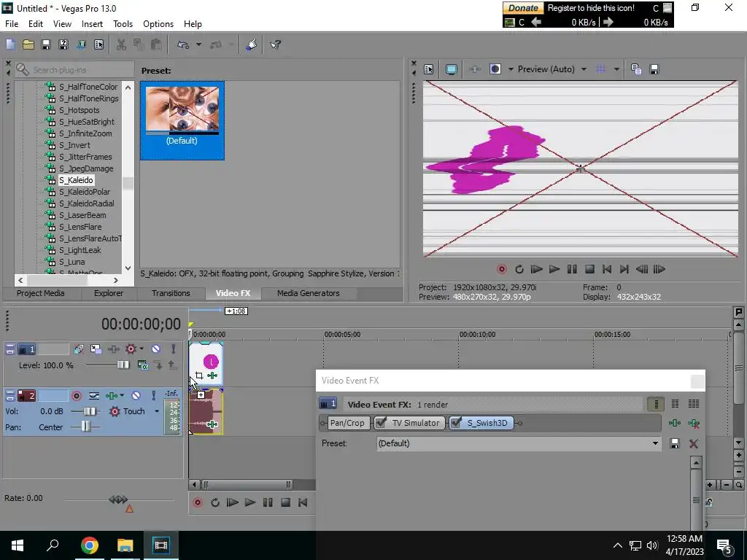This screenshot has width=747, height=560.
Task: Solo video track 1
Action: [173, 349]
